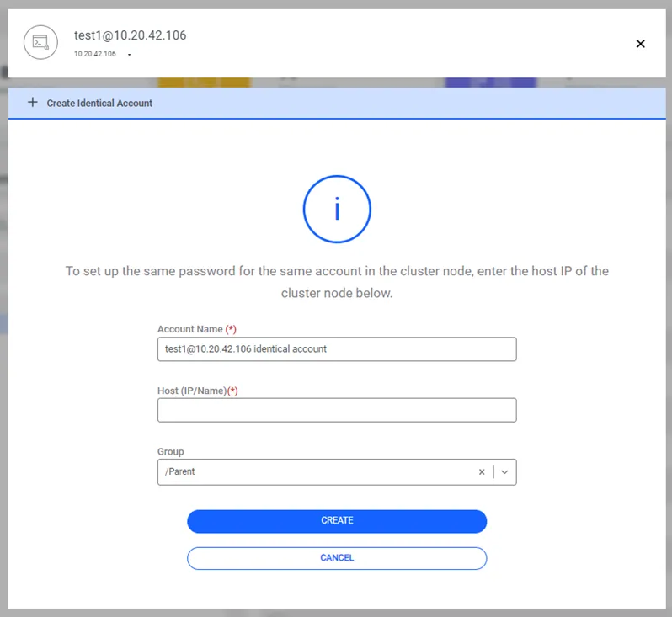This screenshot has width=672, height=617.
Task: Click the 10.20.42.106 subtitle text
Action: pos(95,54)
